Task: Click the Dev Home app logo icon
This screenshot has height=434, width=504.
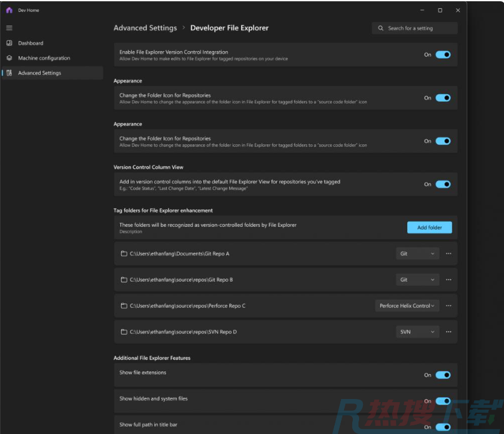Action: 9,10
